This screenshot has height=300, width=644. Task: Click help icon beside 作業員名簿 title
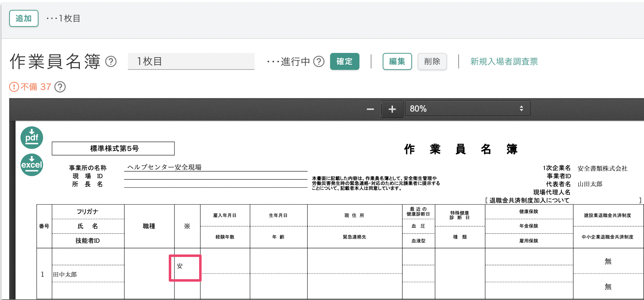[111, 62]
